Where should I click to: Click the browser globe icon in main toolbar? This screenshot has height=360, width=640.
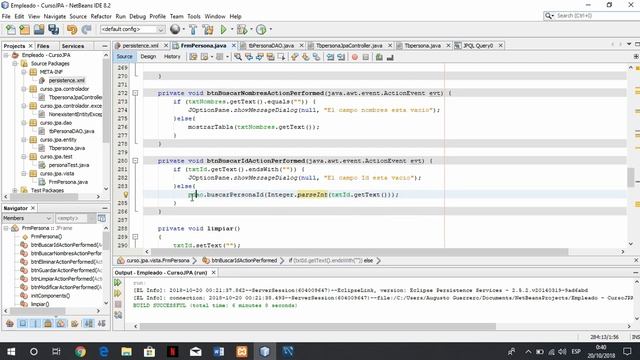tap(175, 29)
